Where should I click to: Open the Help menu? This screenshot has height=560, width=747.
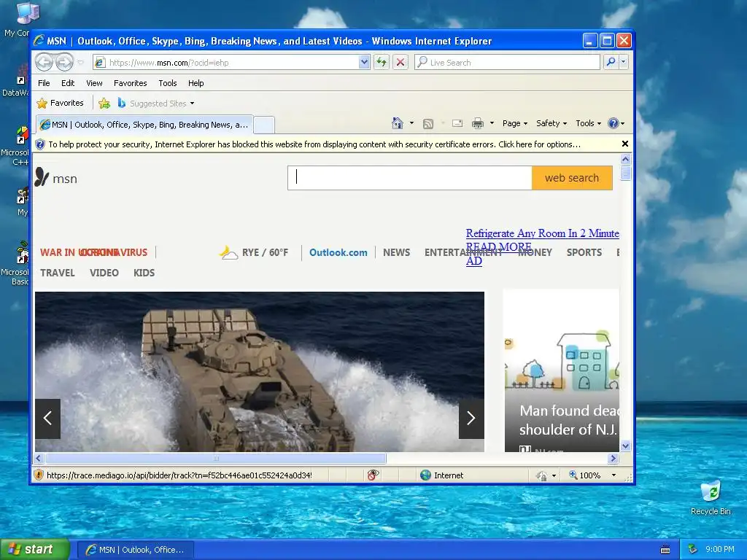pyautogui.click(x=196, y=83)
